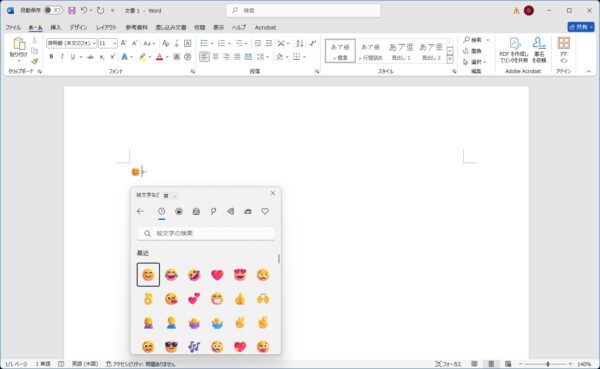Click the Request Signatures icon
This screenshot has height=369, width=600.
coord(539,50)
